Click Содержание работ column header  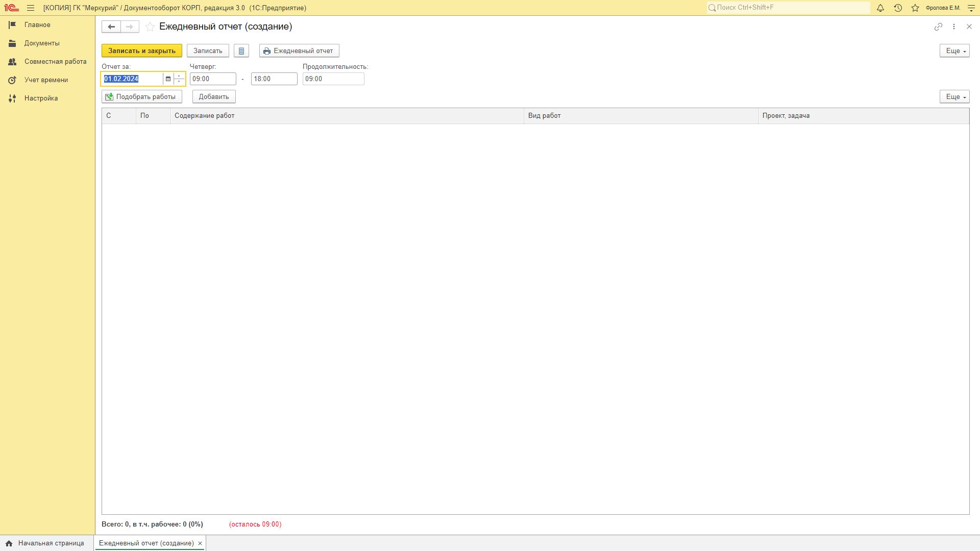(x=347, y=116)
